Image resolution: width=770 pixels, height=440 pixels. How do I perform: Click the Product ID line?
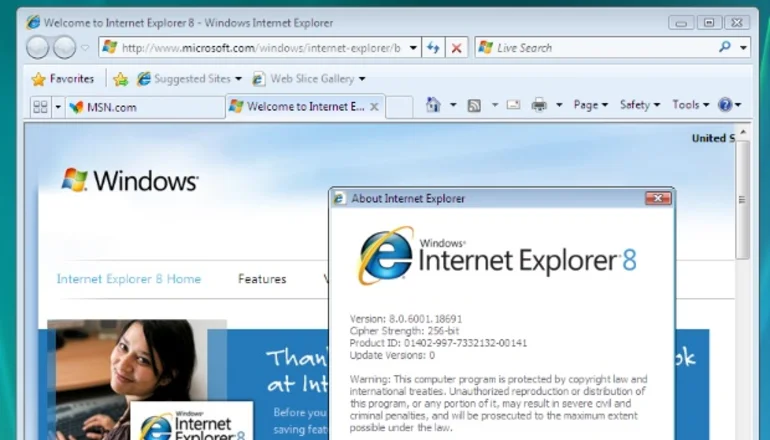438,343
